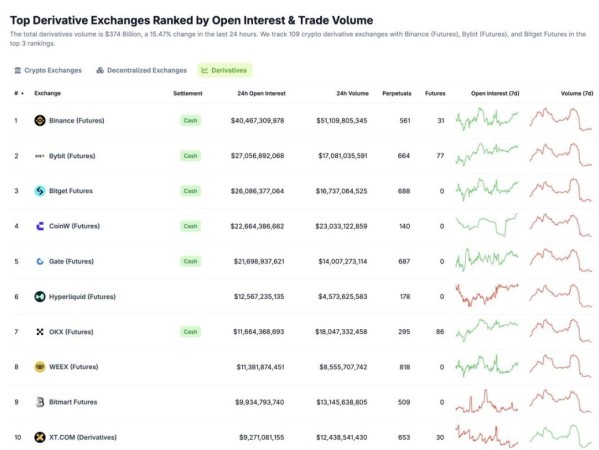Click the XT.COM logo icon
Viewport: 599px width, 450px height.
(x=40, y=437)
